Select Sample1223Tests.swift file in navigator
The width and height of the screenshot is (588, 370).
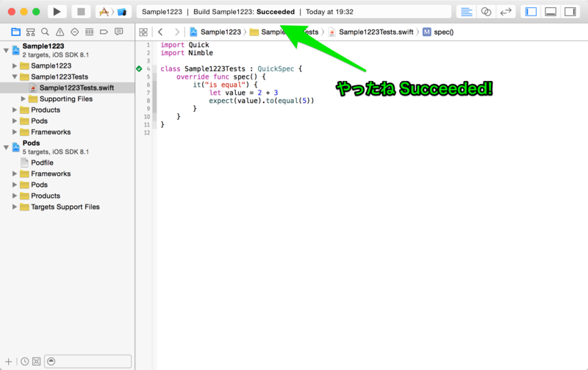coord(68,88)
